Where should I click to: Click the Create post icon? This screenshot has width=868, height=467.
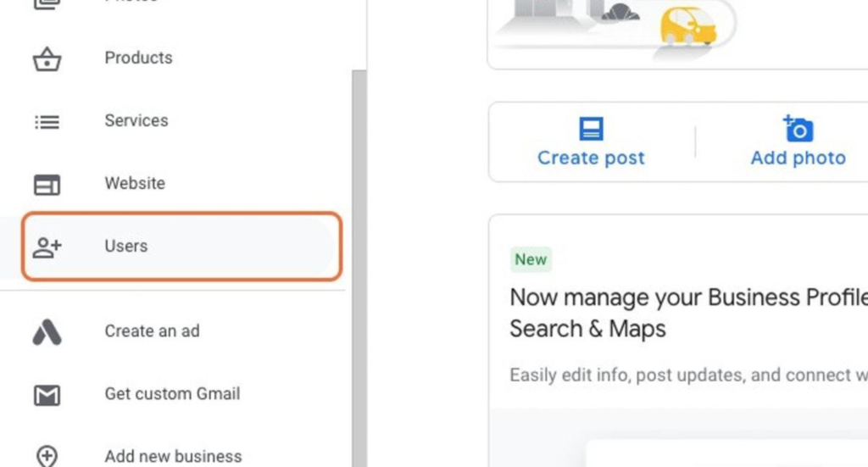click(591, 128)
